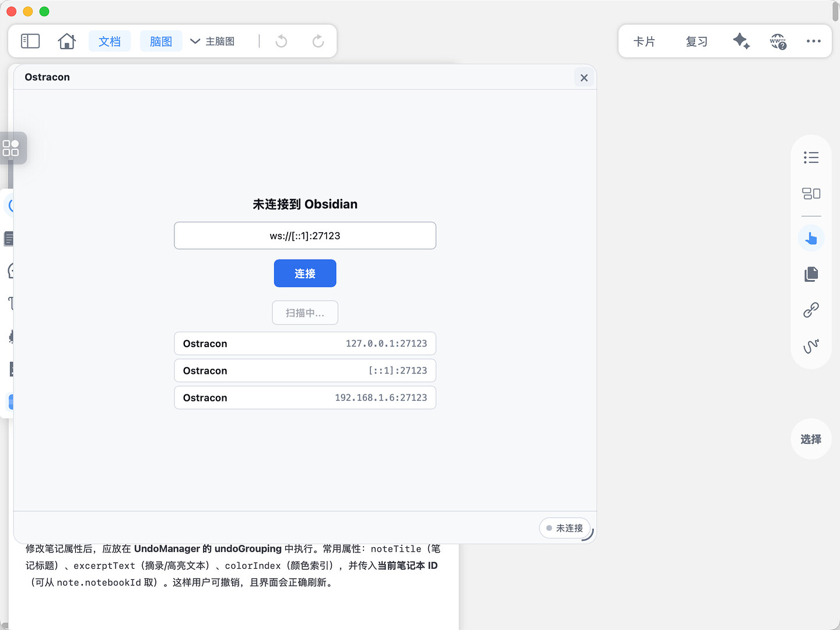The height and width of the screenshot is (630, 840).
Task: Select the duplicate pages tool icon
Action: [x=811, y=274]
